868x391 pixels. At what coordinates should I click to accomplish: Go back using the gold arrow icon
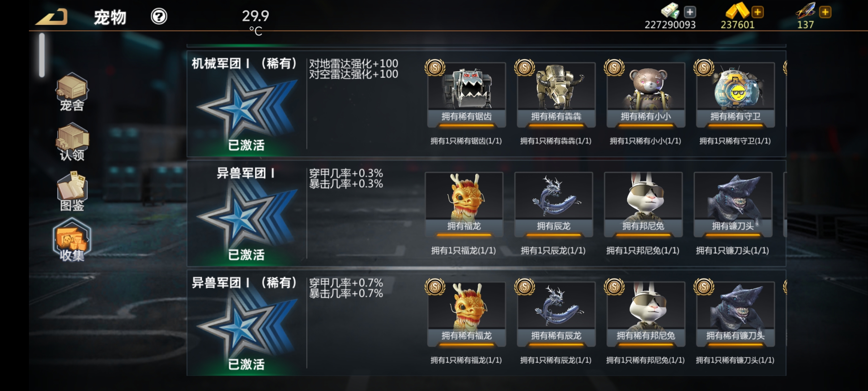[52, 17]
